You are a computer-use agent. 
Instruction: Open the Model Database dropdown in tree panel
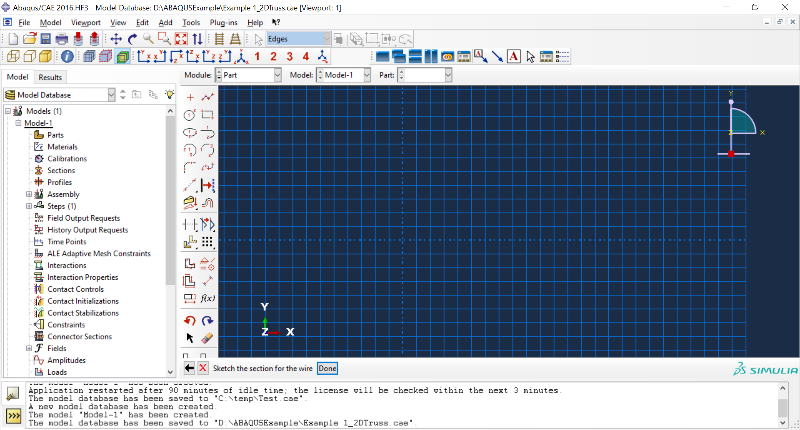(60, 95)
